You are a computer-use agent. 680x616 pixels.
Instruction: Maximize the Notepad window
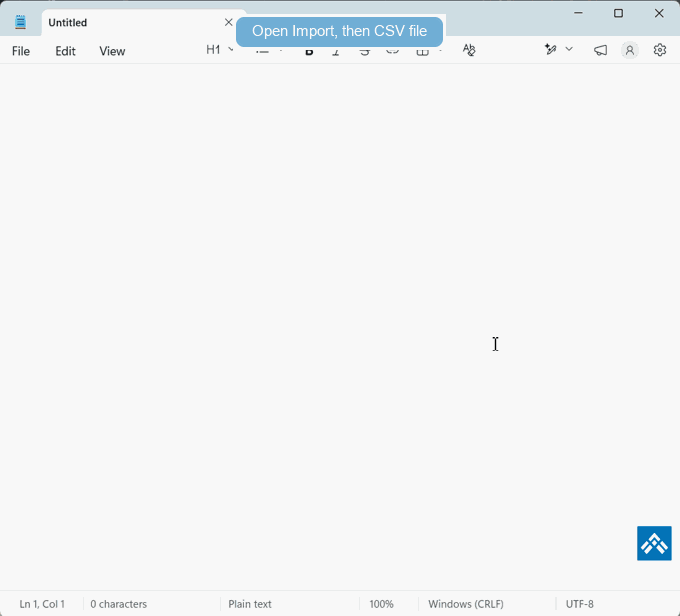(618, 13)
